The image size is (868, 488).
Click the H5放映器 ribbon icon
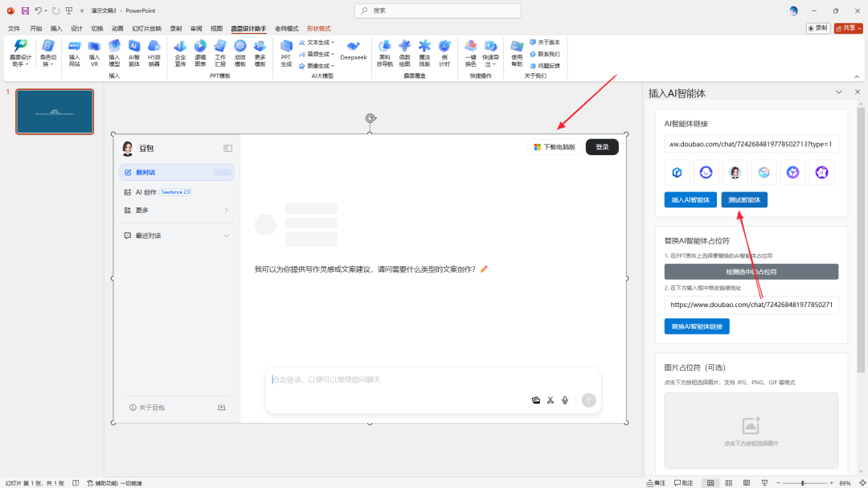point(154,53)
